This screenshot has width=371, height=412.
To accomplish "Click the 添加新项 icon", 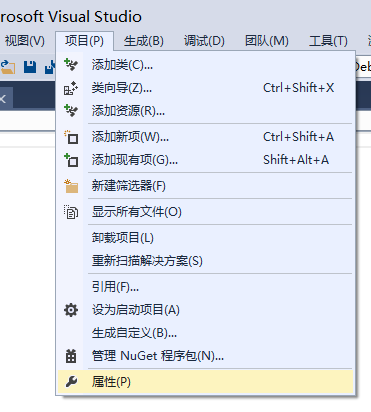I will [x=71, y=137].
